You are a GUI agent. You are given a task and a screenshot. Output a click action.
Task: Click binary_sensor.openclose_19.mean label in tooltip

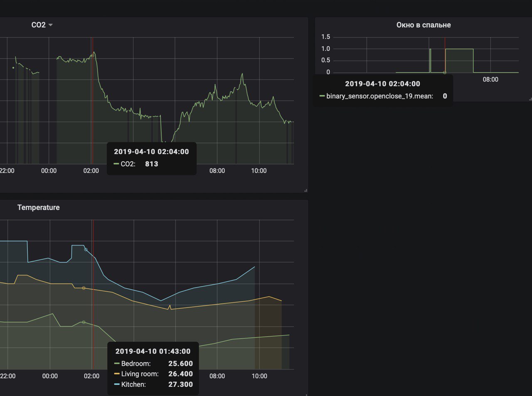379,96
